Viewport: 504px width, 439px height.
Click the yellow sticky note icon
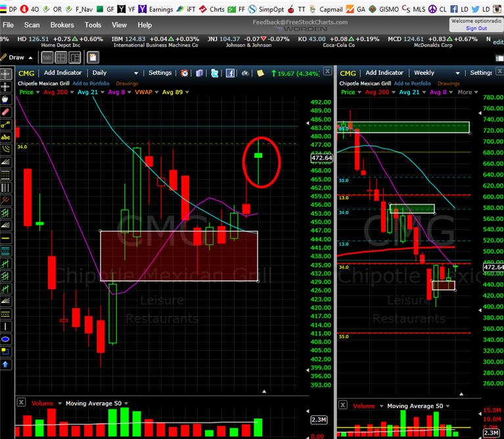[260, 73]
